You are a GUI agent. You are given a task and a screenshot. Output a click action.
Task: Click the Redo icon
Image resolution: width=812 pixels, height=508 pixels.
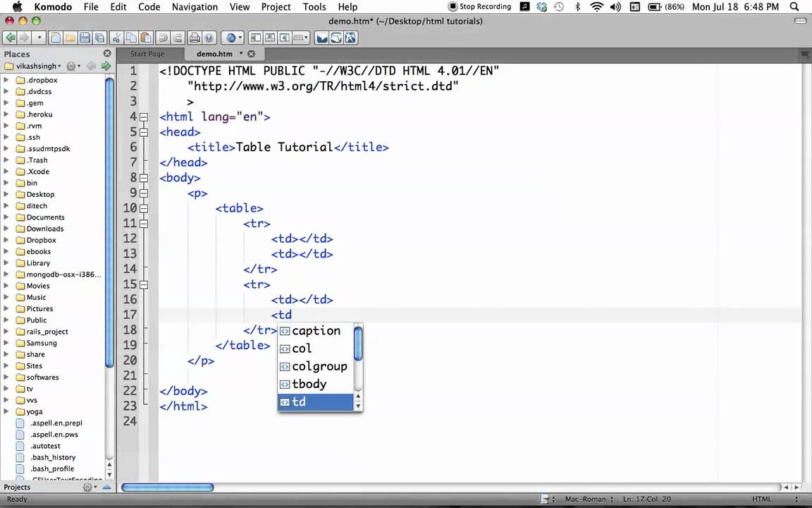point(178,38)
